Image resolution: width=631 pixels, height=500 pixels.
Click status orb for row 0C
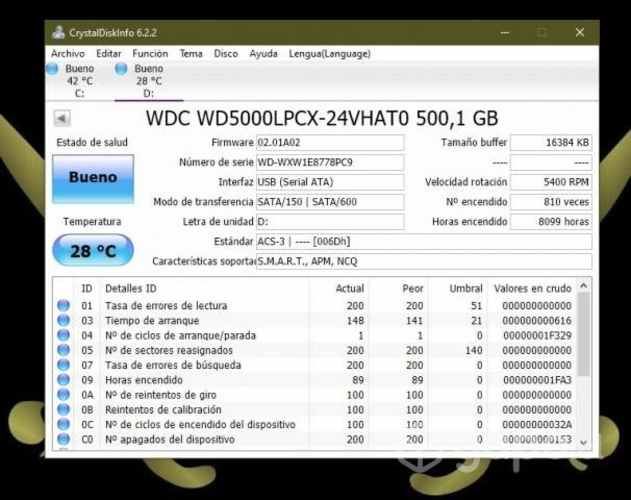point(63,424)
